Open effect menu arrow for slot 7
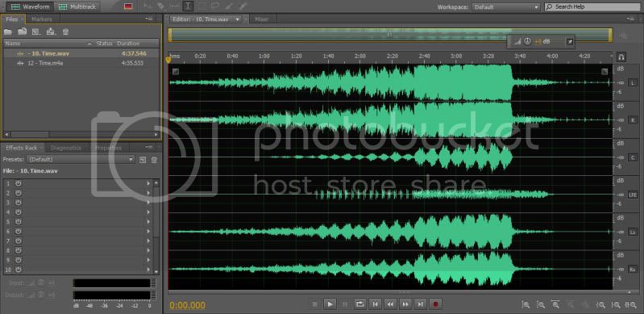Screen dimensions: 644x314 click(x=148, y=241)
